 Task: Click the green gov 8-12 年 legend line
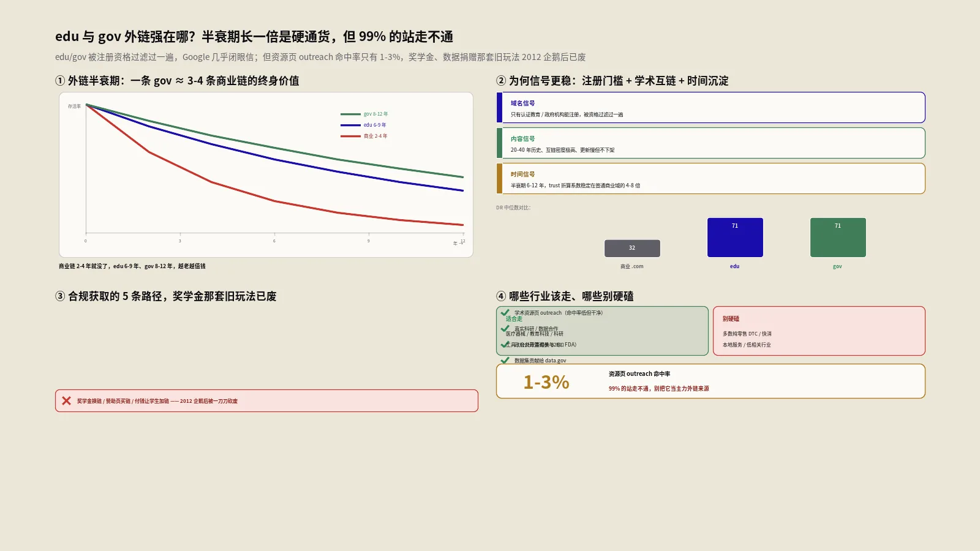350,114
